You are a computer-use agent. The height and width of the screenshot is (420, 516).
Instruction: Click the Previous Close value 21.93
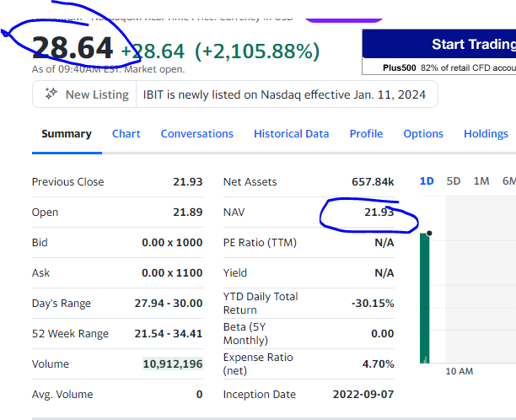coord(187,181)
